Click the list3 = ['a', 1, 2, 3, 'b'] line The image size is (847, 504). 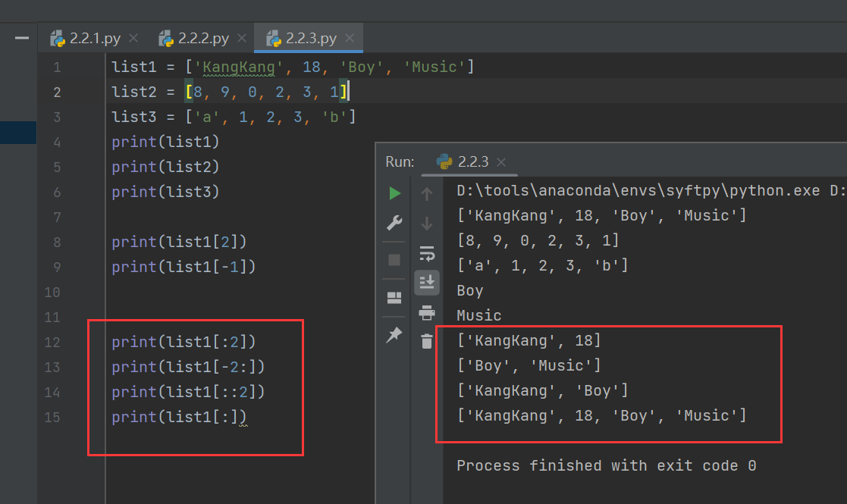click(x=234, y=117)
